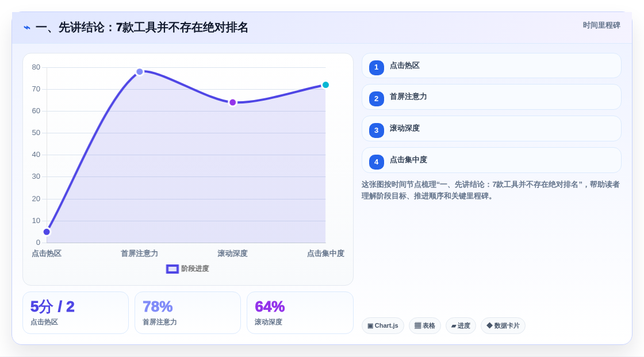Click the numbered badge 2 for 首屏注意力
This screenshot has height=357, width=644.
[x=376, y=99]
